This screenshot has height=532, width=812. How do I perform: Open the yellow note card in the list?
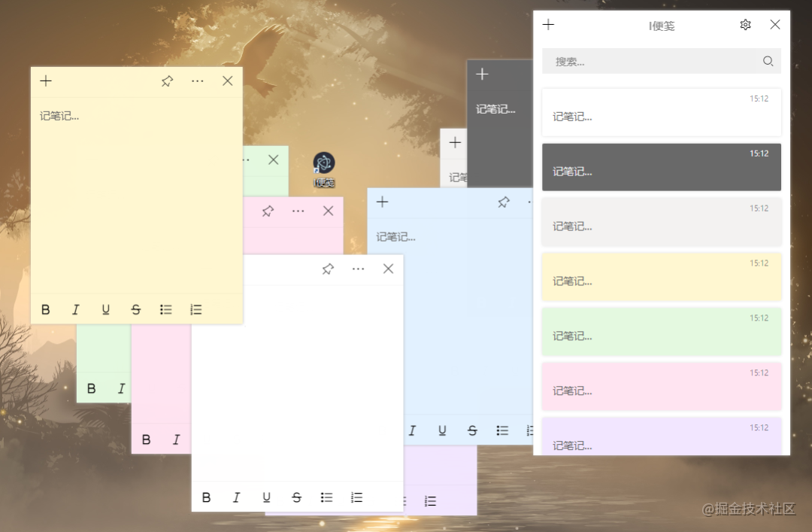[x=662, y=277]
